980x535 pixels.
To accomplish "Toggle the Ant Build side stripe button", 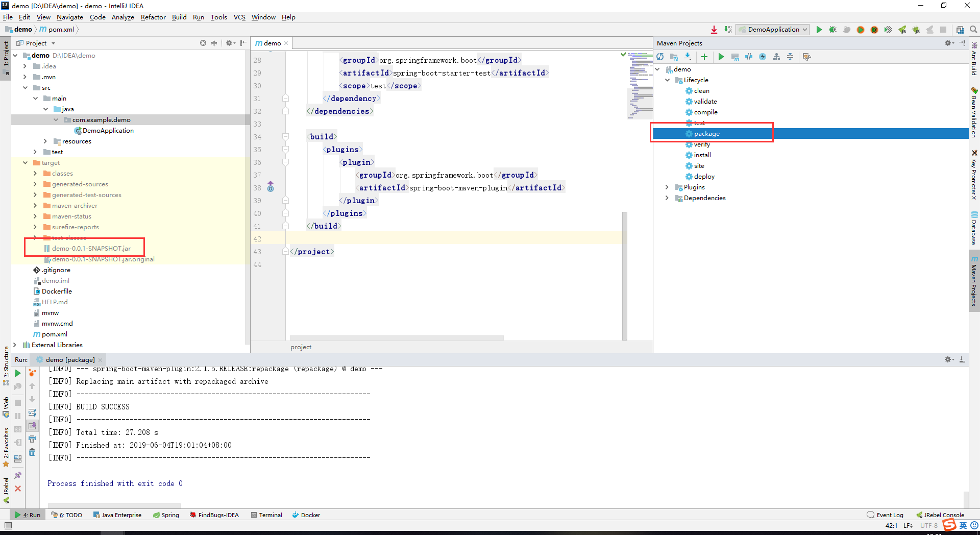I will click(974, 58).
